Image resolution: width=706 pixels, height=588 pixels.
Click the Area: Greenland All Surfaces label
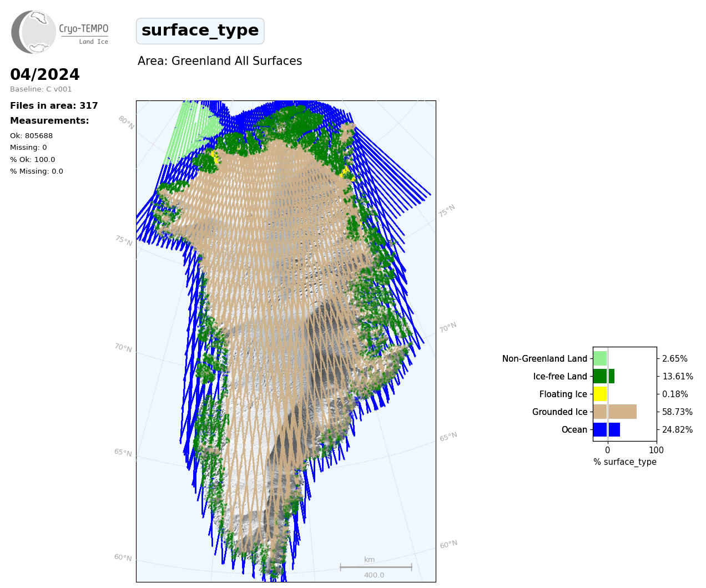[x=220, y=61]
